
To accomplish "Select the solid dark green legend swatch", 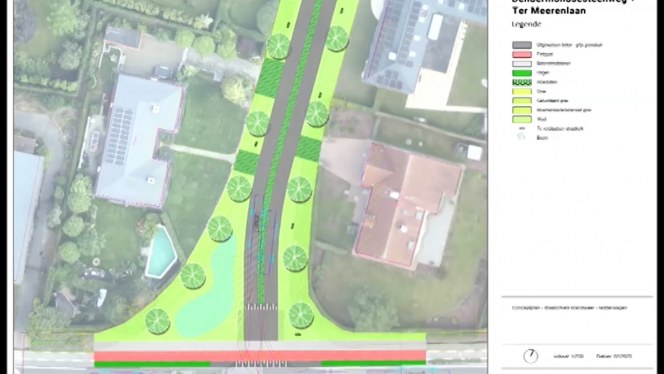I will click(522, 73).
